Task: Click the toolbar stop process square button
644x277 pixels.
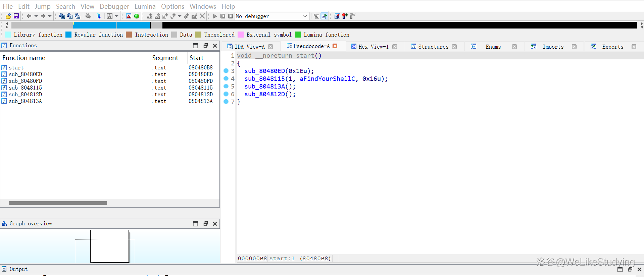Action: pos(231,16)
